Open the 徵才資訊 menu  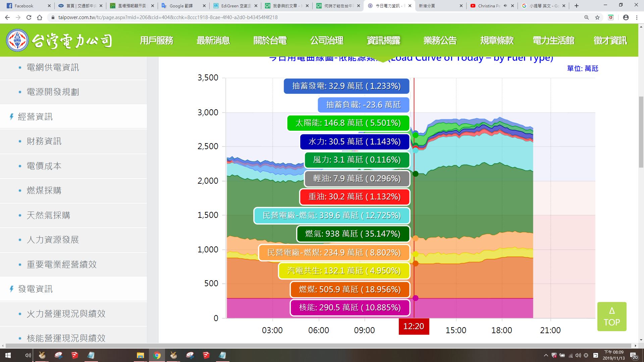610,41
